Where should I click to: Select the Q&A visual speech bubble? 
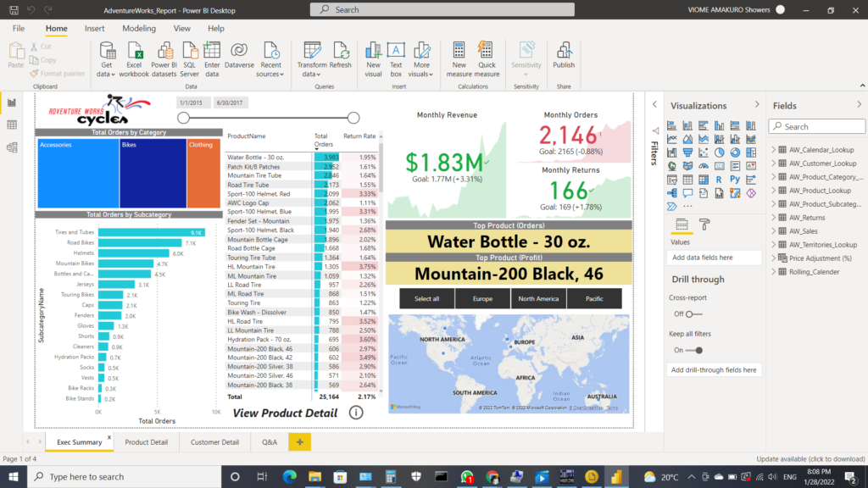click(x=687, y=193)
